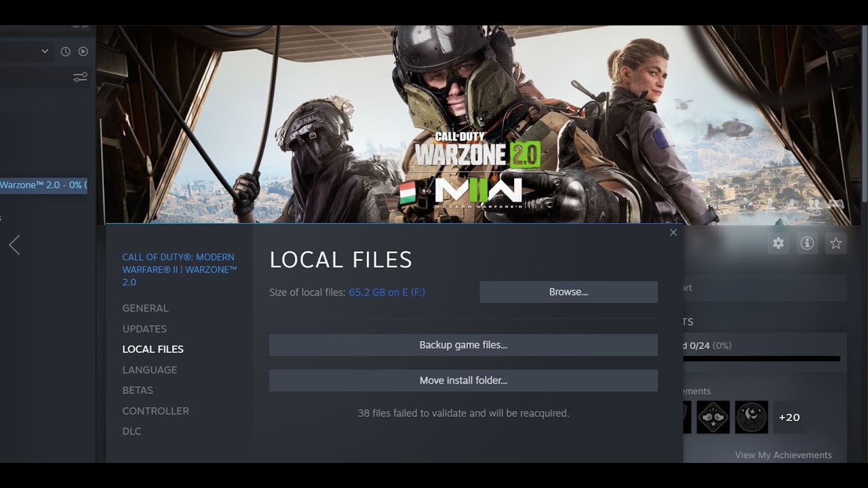The height and width of the screenshot is (488, 868).
Task: Close the properties dialog with X
Action: coord(673,232)
